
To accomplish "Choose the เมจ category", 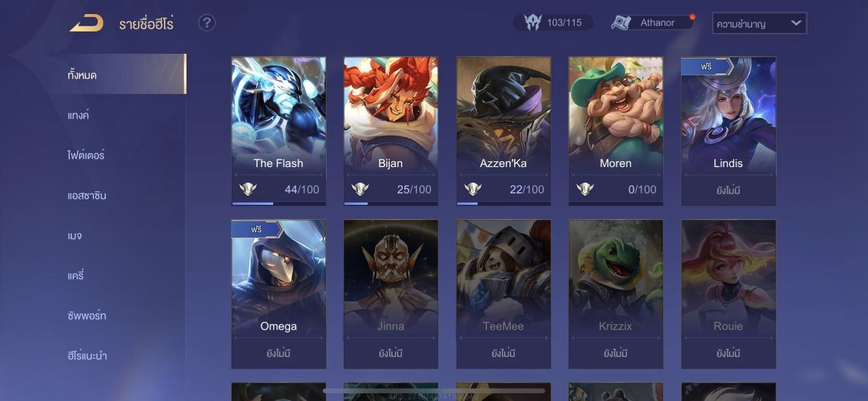I will (x=75, y=235).
